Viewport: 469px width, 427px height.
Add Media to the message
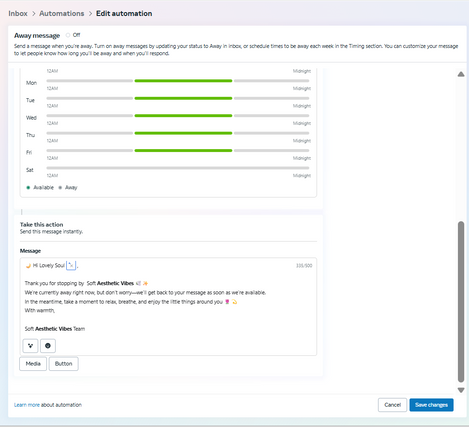pos(33,364)
